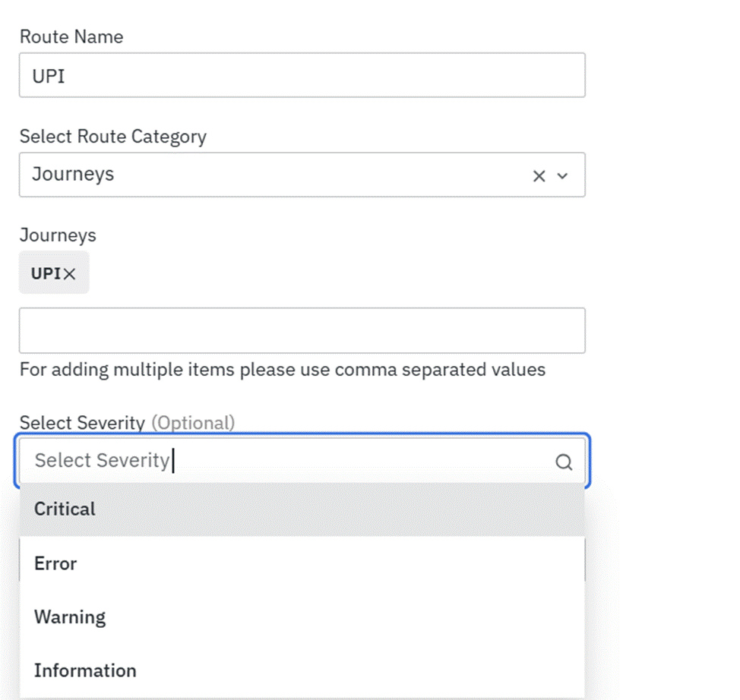Focus the Select Severity search box

tap(289, 461)
